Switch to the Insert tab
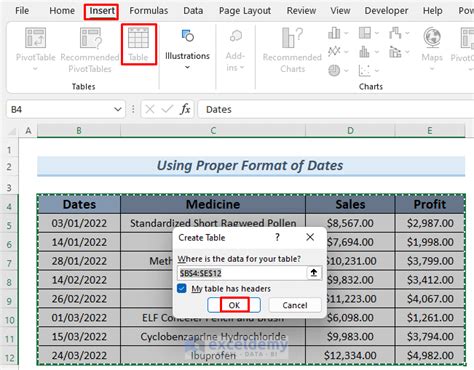474x370 pixels. pos(102,11)
